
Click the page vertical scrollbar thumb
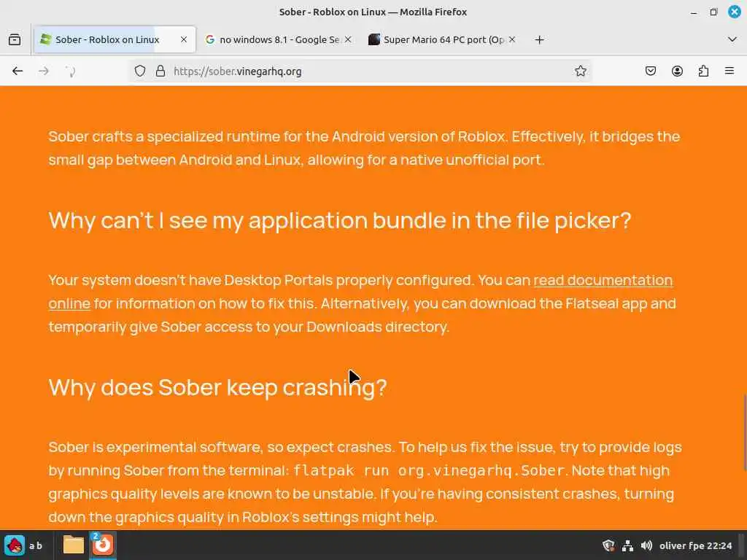[x=744, y=432]
